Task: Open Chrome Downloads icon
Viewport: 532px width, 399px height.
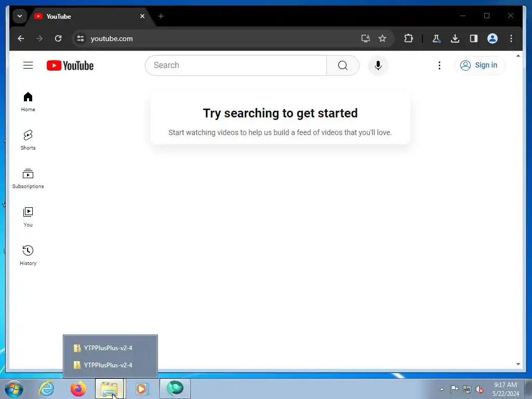Action: [x=455, y=38]
